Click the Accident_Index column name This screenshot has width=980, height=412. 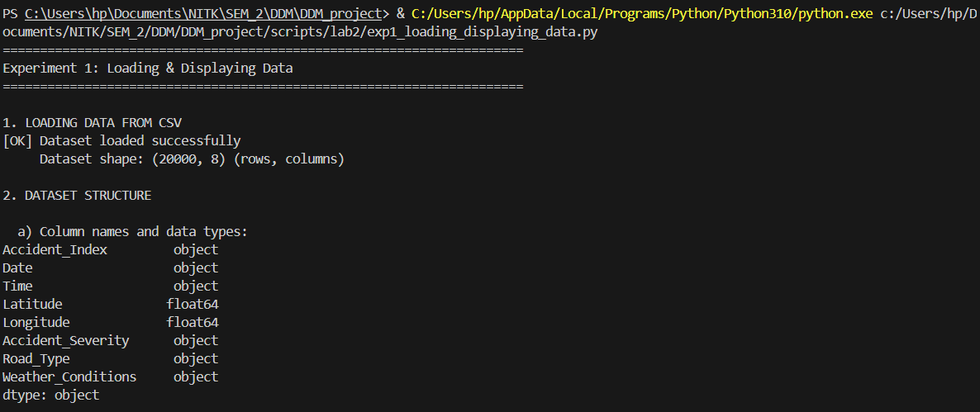point(55,250)
